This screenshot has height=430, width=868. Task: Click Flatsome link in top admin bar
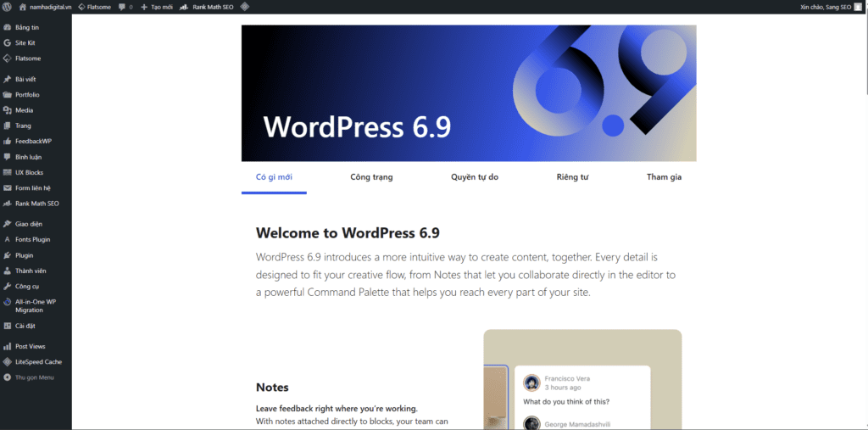94,7
